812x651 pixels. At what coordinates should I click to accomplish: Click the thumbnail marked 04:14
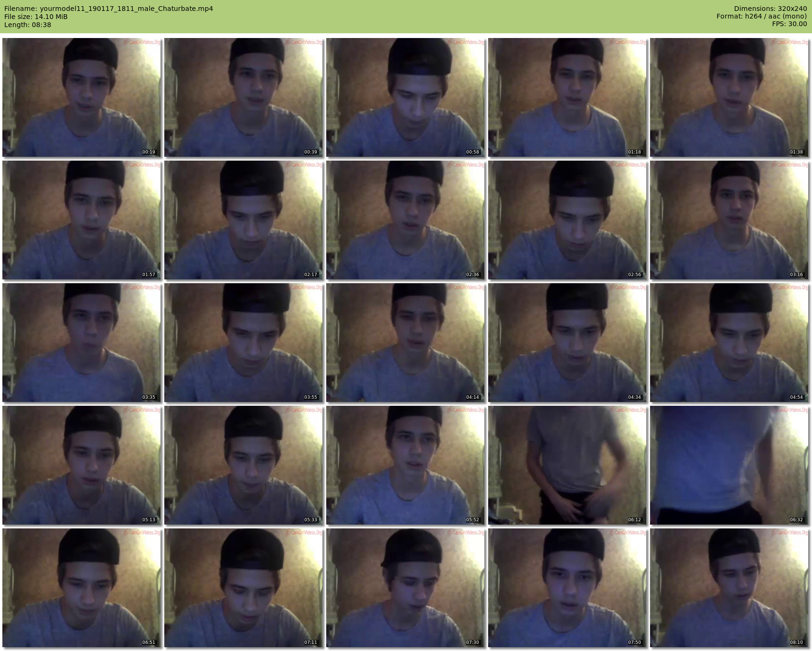(406, 343)
